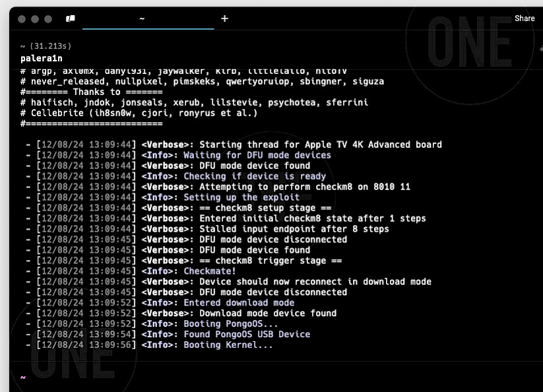Select 'Device should now reconnect in download mode'

point(315,282)
